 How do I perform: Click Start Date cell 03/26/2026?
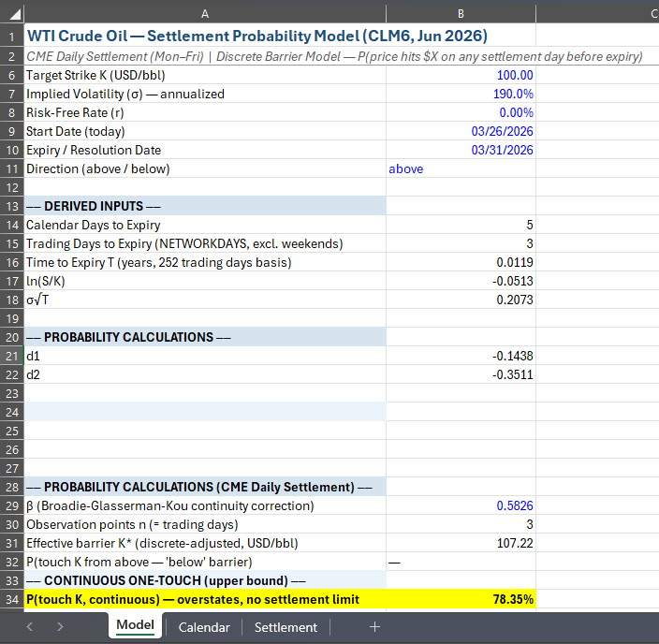point(461,131)
